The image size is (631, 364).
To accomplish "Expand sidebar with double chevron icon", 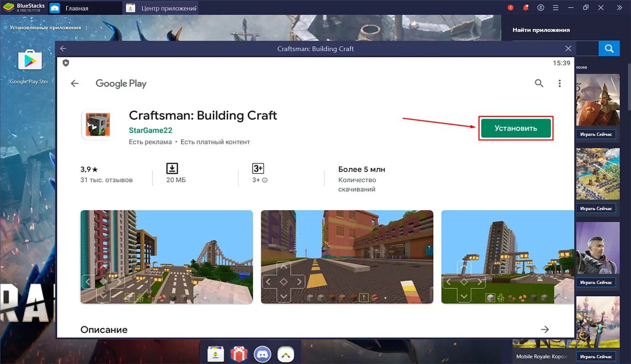I will click(x=619, y=8).
